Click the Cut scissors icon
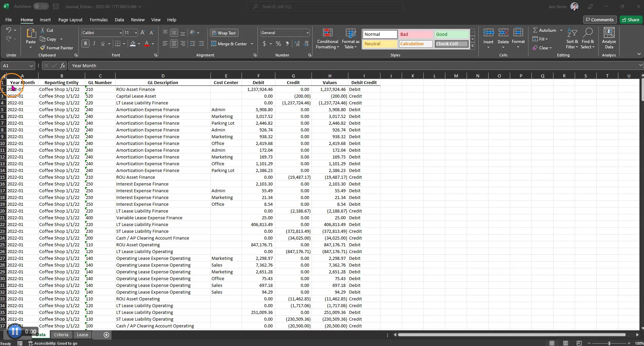 pyautogui.click(x=43, y=30)
